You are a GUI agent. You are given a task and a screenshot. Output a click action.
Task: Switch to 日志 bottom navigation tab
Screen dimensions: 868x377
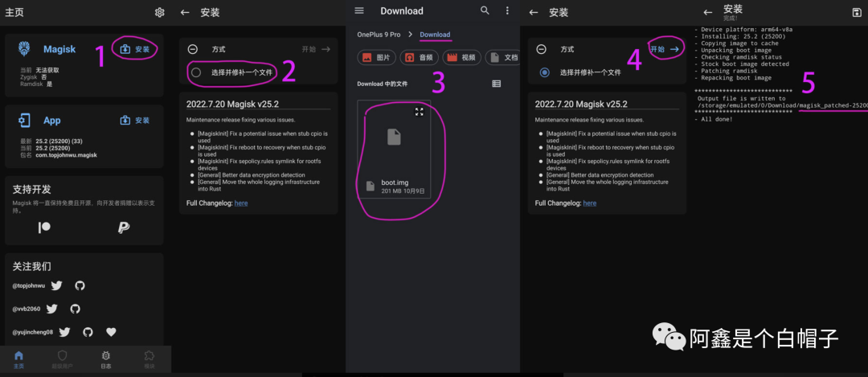point(106,359)
